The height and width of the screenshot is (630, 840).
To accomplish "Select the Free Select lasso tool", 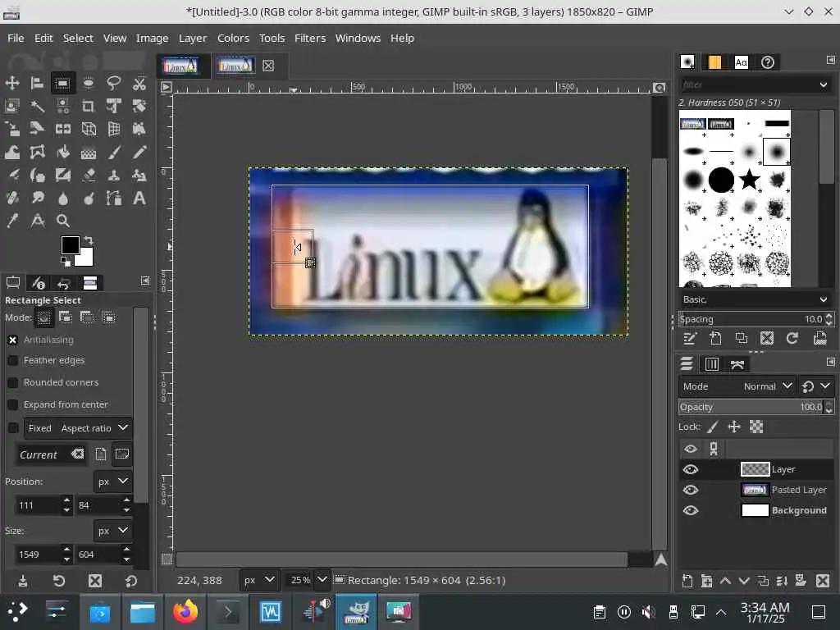I will tap(113, 83).
